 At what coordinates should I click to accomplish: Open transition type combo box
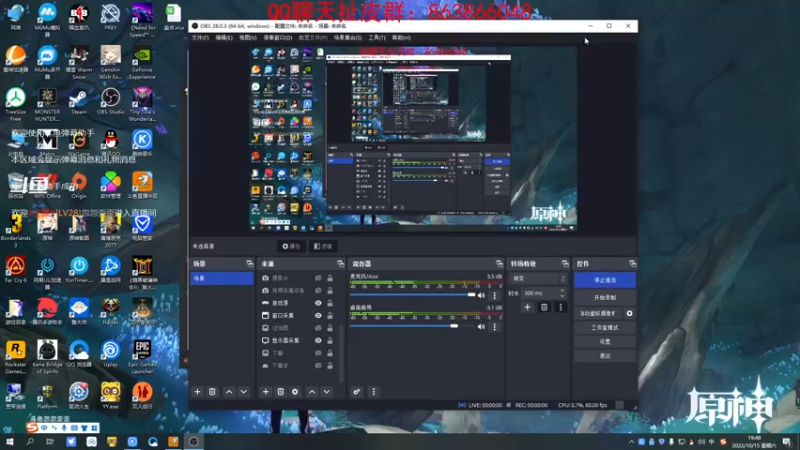[x=539, y=279]
